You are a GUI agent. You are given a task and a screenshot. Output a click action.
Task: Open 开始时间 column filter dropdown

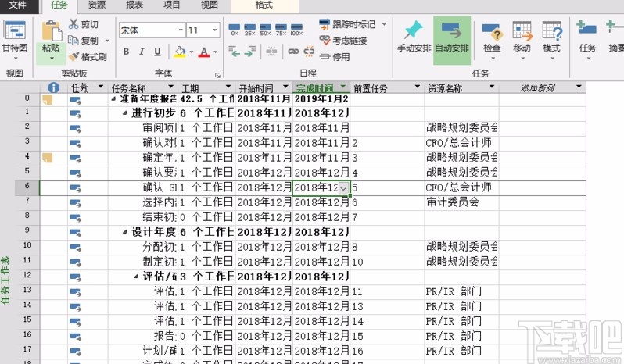pos(285,87)
